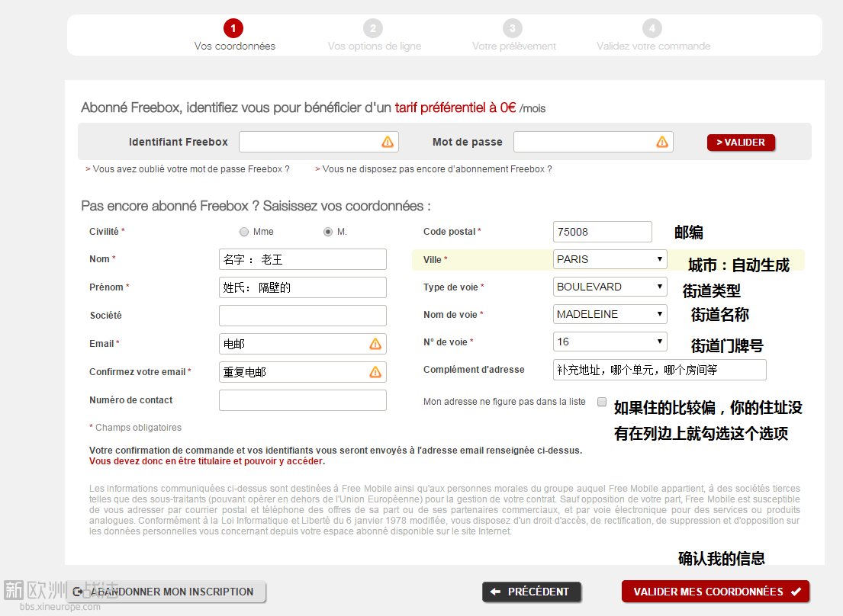
Task: Focus the Confirmez votre email input
Action: (303, 371)
